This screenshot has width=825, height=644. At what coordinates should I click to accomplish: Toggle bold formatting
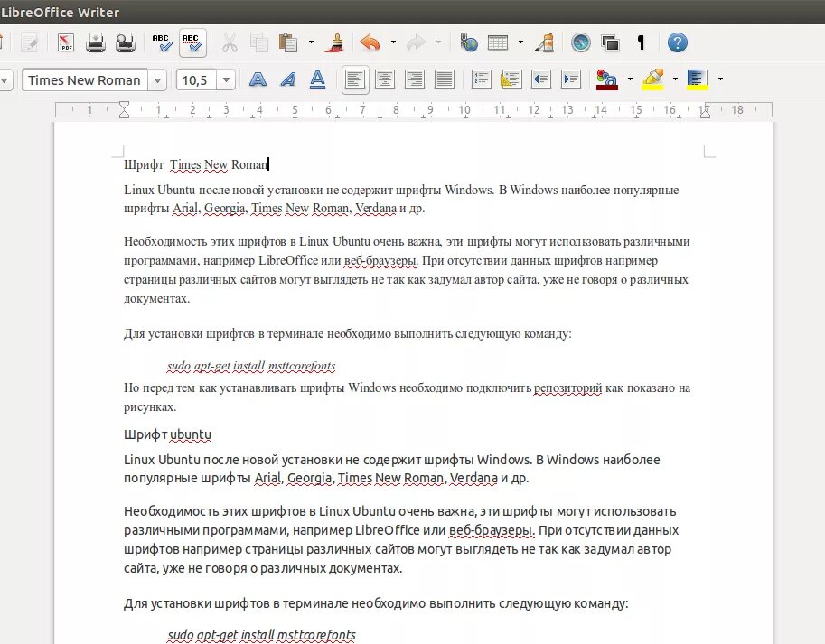coord(258,79)
